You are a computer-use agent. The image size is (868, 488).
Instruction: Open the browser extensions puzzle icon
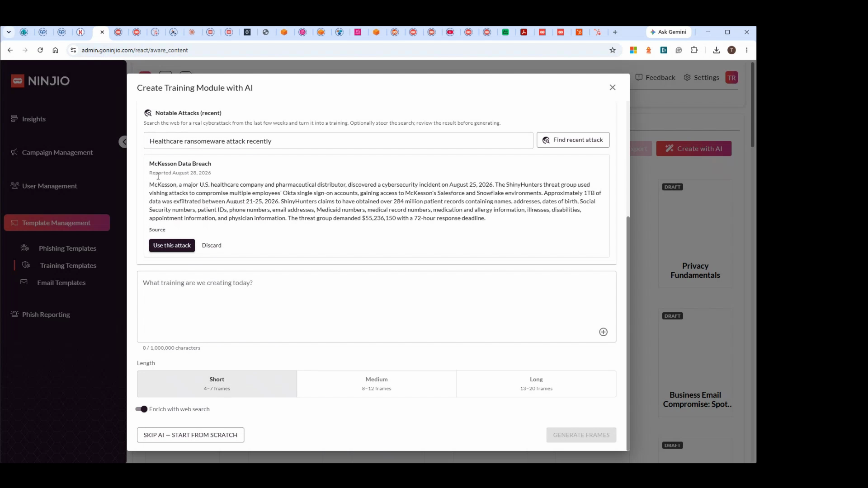pyautogui.click(x=694, y=50)
